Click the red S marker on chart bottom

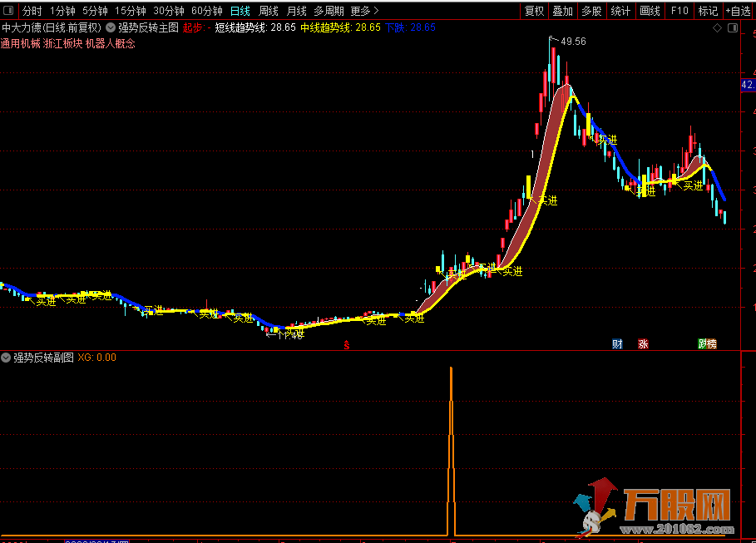346,345
